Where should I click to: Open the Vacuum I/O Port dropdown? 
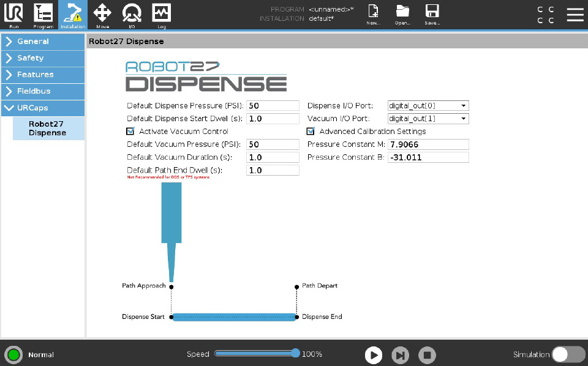point(427,118)
